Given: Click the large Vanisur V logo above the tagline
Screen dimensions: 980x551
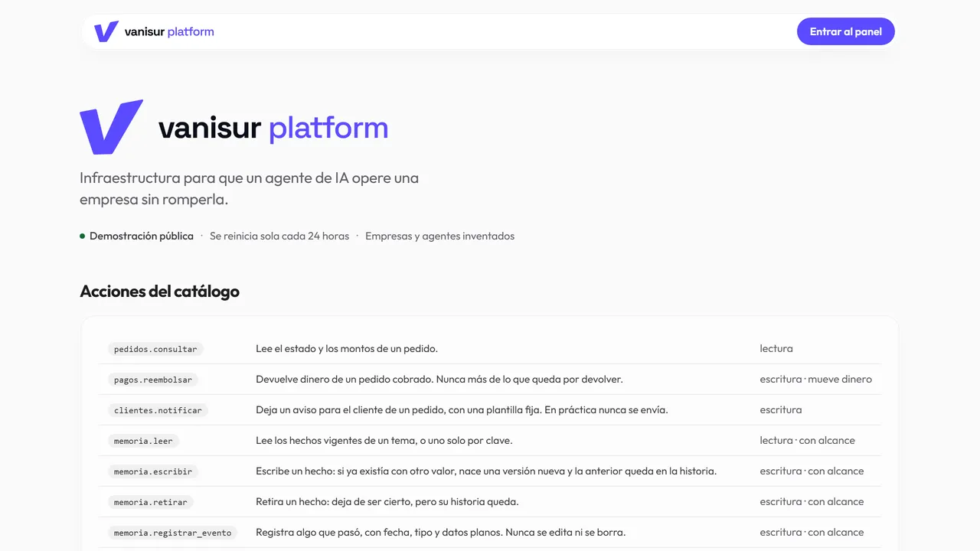Looking at the screenshot, I should 111,127.
